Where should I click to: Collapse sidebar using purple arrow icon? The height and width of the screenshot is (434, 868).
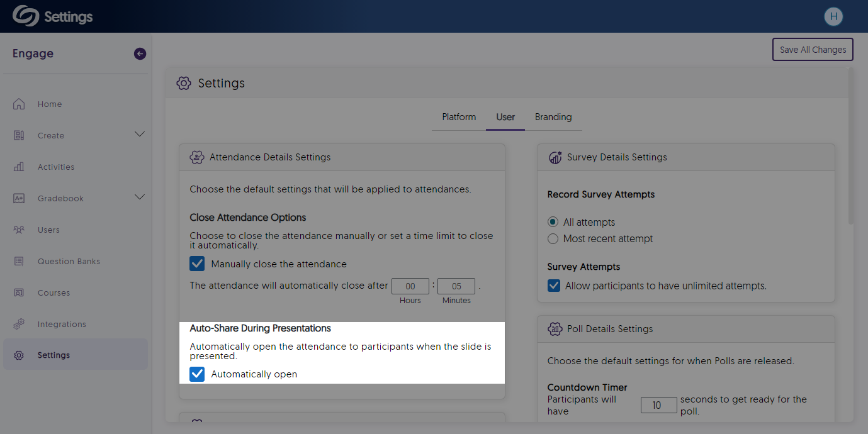pos(140,54)
